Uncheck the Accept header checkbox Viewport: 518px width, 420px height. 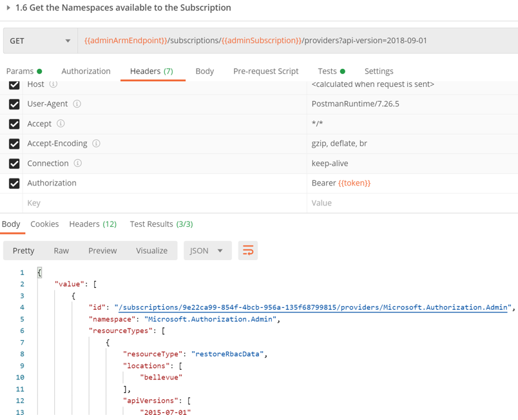tap(14, 124)
